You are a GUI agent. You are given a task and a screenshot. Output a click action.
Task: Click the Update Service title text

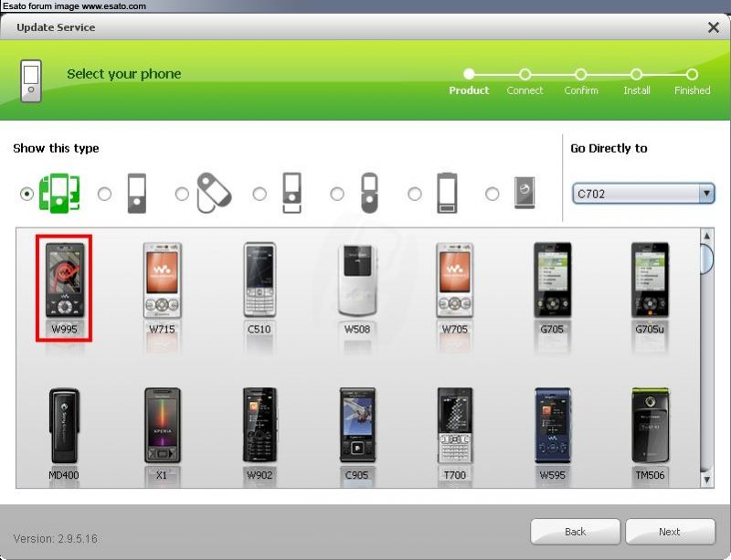click(x=56, y=27)
